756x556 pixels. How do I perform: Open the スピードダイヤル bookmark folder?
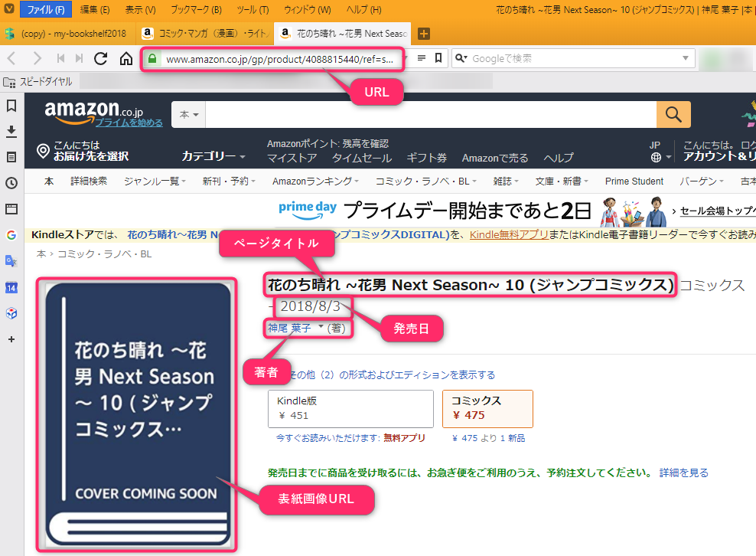(x=37, y=82)
